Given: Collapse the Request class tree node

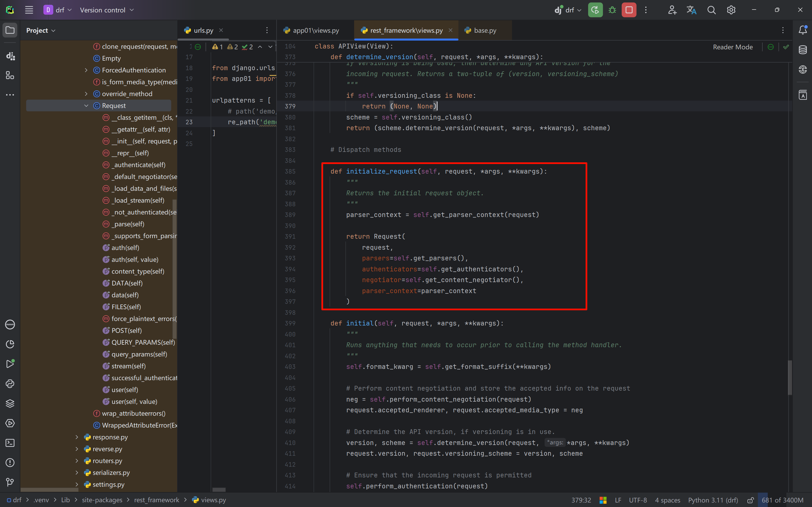Looking at the screenshot, I should 86,106.
